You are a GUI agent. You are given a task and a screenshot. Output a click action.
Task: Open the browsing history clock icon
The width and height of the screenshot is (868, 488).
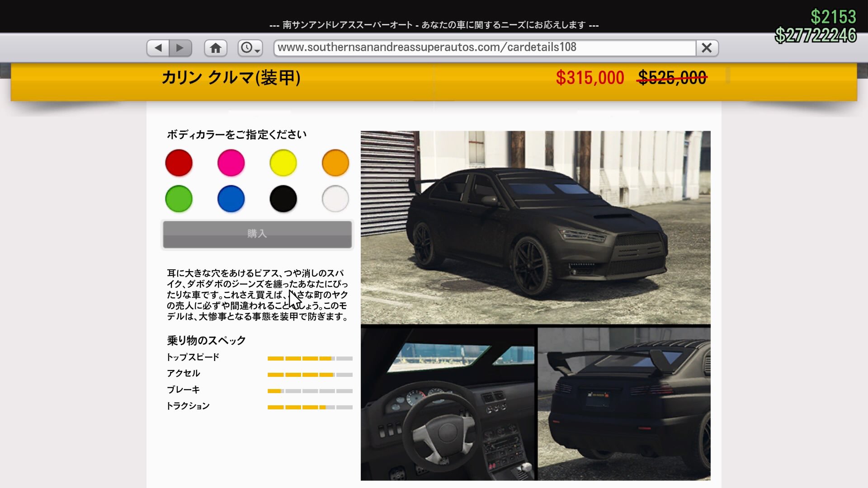248,47
